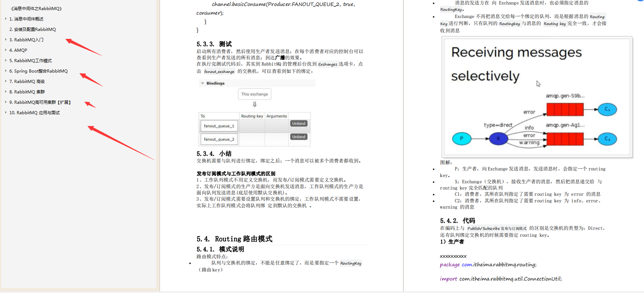Click the '1）生产者' subheading
This screenshot has height=293, width=644.
(x=452, y=242)
